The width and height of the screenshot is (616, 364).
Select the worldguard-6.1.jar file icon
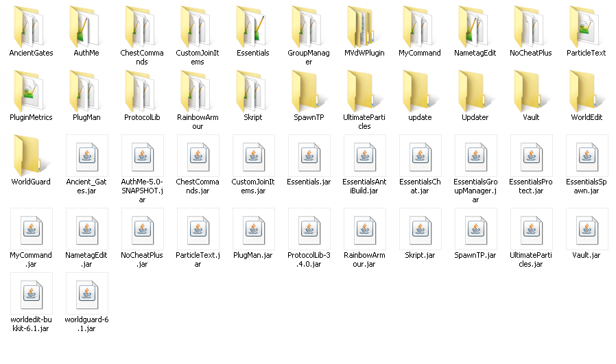pos(87,293)
